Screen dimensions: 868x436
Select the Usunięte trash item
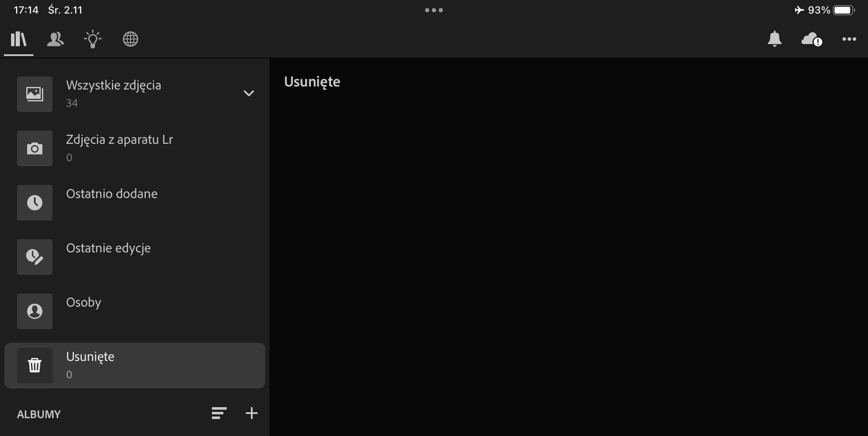tap(135, 366)
